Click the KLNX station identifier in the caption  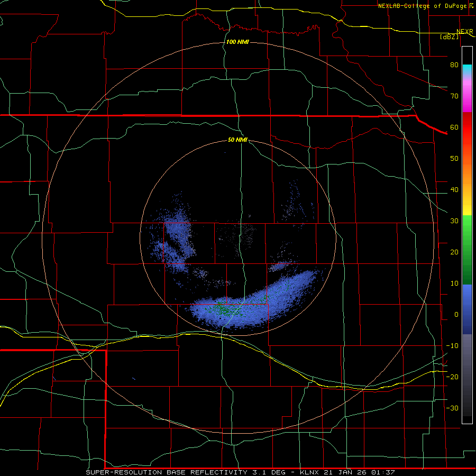tap(309, 472)
